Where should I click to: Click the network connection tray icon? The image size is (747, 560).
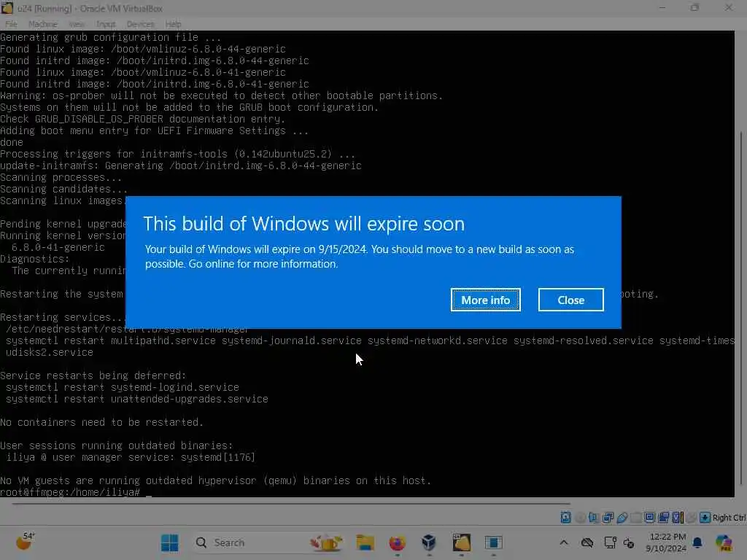click(610, 542)
